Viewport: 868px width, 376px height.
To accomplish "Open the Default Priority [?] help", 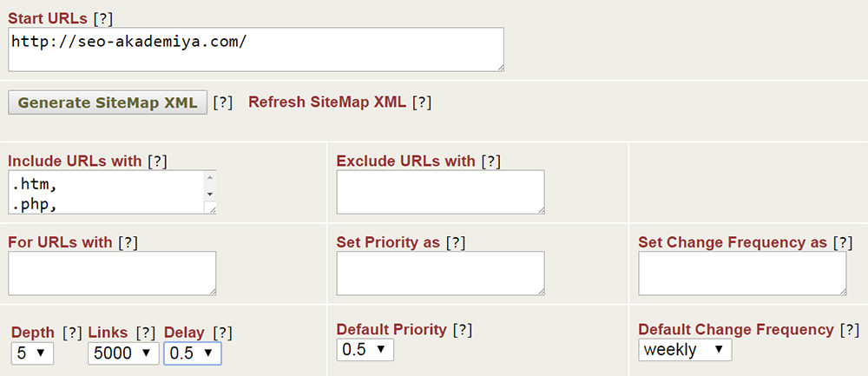I will (462, 329).
